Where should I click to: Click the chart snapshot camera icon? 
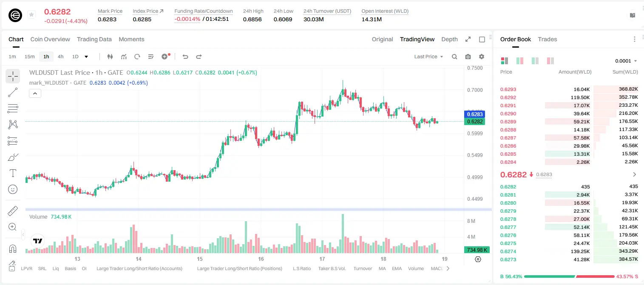pyautogui.click(x=468, y=57)
